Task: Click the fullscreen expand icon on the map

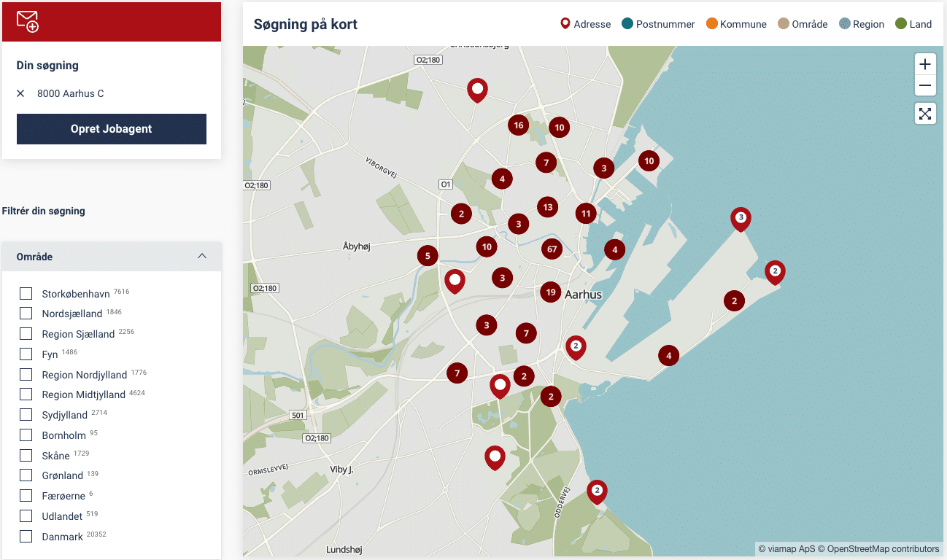Action: pos(924,113)
